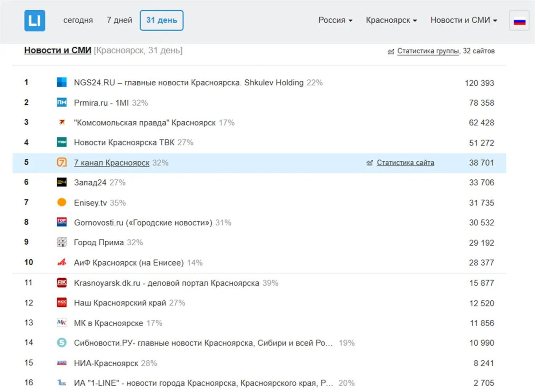Switch to the 7 дней period tab
Viewport: 535px width, 392px height.
(x=119, y=20)
